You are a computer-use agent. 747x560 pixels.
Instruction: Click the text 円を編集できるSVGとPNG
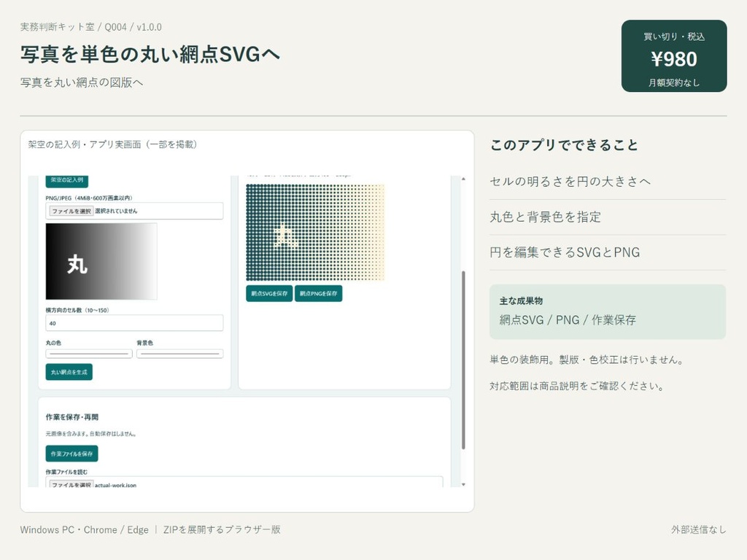pyautogui.click(x=565, y=252)
